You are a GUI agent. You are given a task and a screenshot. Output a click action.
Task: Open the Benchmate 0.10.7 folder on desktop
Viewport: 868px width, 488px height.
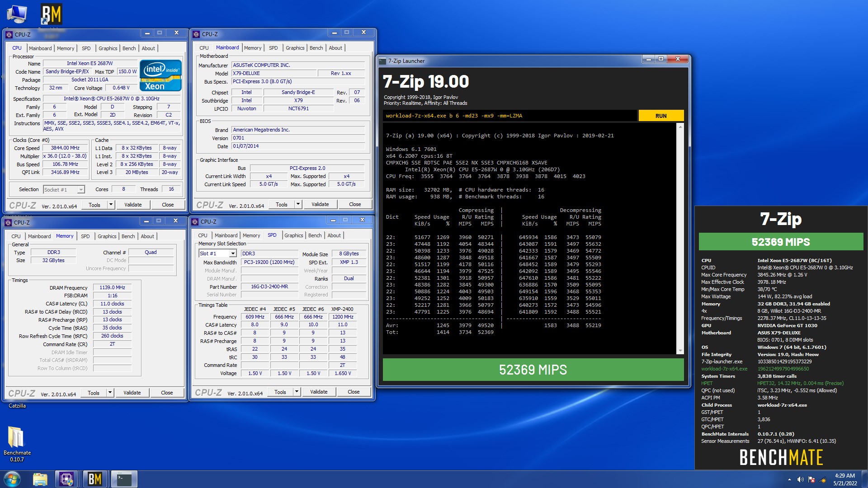pyautogui.click(x=17, y=444)
